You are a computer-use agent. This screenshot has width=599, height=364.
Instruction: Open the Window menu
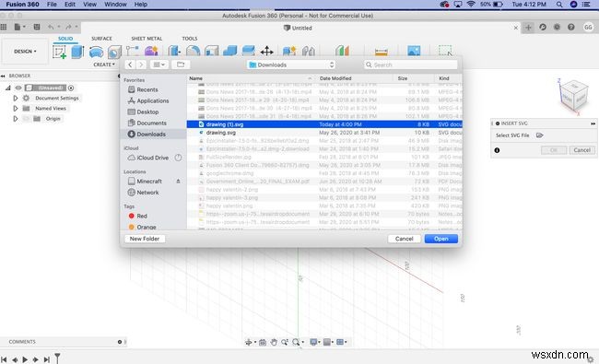point(115,5)
